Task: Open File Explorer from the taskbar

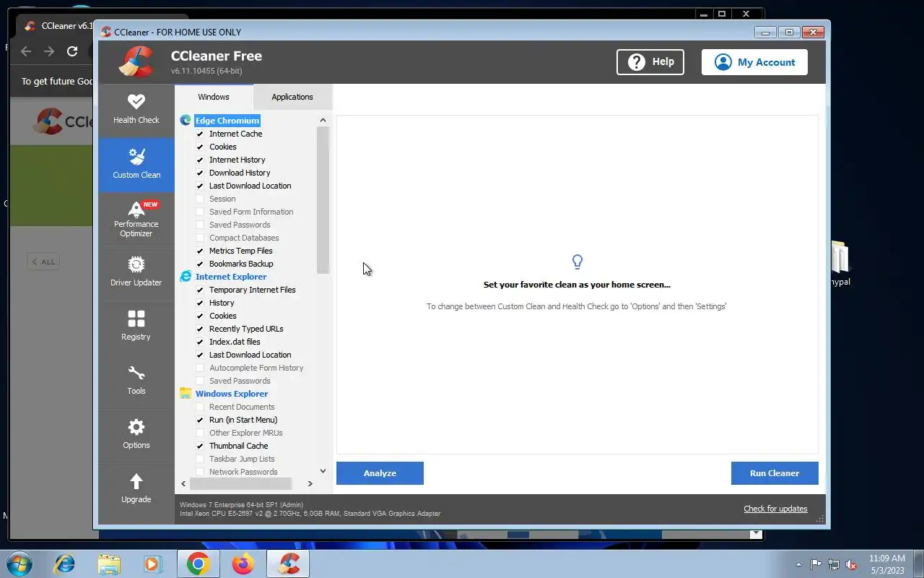Action: pyautogui.click(x=109, y=564)
